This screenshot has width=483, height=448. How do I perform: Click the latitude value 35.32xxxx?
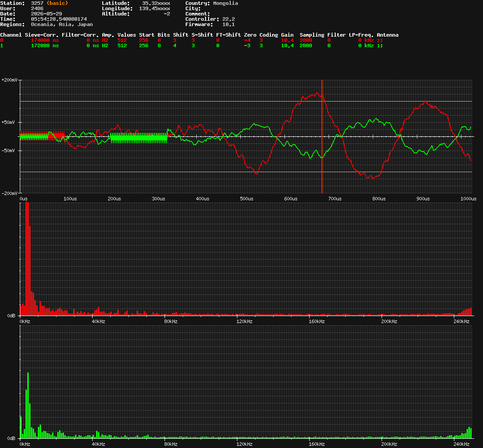[x=156, y=3]
